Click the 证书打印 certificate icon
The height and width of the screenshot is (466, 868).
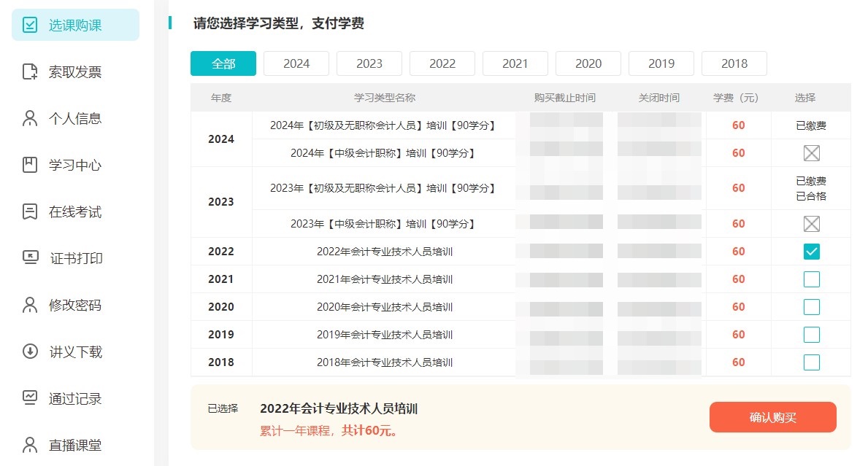(30, 259)
